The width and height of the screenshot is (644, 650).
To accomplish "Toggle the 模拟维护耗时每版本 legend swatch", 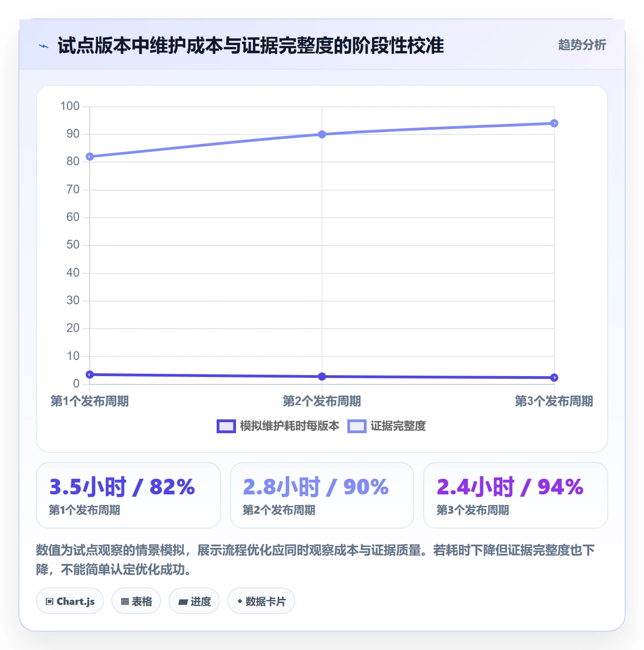I will click(226, 426).
